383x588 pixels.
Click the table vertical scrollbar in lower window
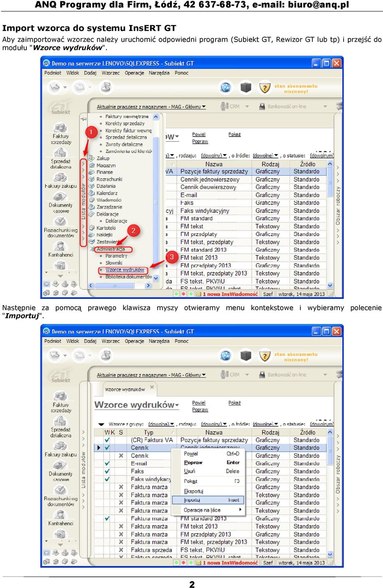pos(330,493)
